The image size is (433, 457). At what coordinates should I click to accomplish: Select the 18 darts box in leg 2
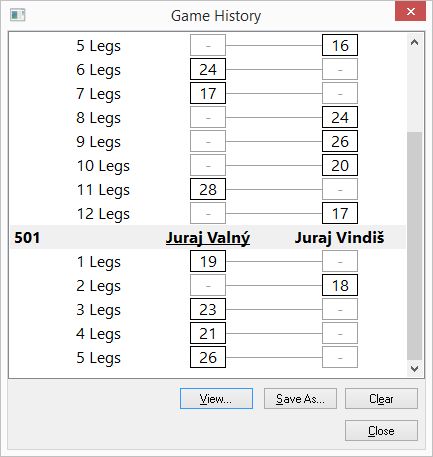pos(340,285)
